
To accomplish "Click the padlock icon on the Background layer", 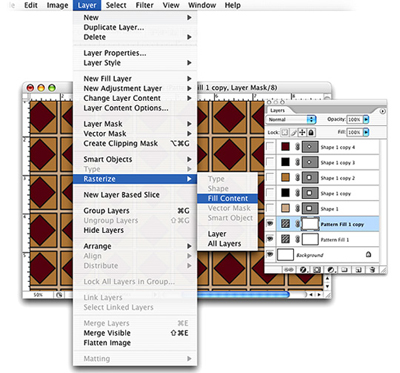I will tap(368, 254).
